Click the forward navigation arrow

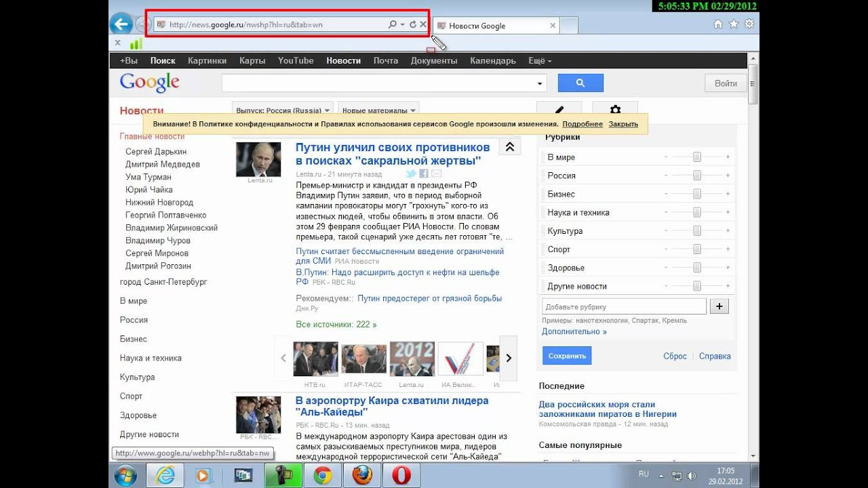click(141, 25)
